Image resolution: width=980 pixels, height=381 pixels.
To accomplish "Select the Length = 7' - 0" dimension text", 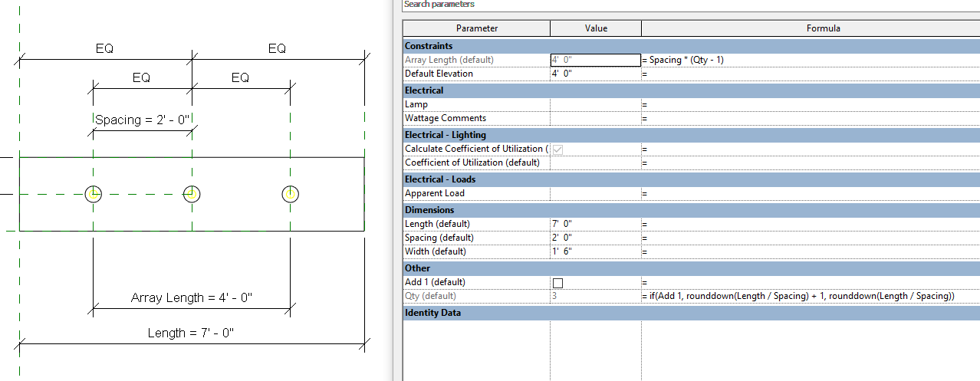I will (x=191, y=333).
